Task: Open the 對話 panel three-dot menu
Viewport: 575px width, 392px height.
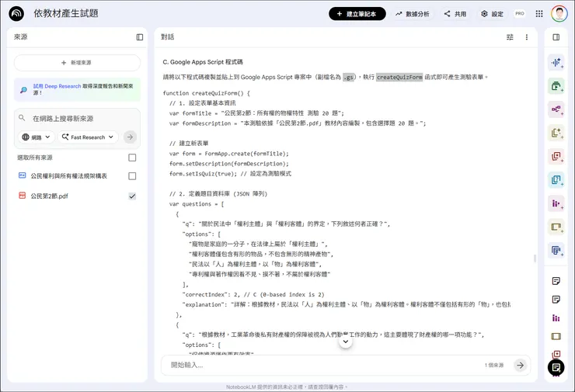Action: point(527,37)
